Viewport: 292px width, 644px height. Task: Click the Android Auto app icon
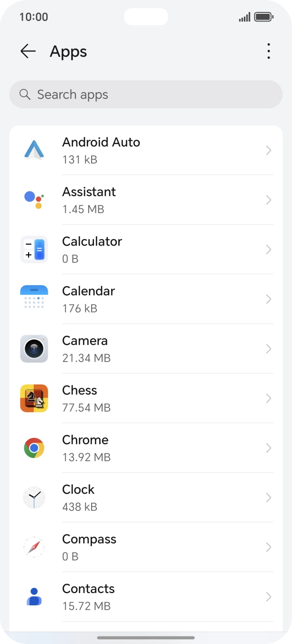point(34,150)
